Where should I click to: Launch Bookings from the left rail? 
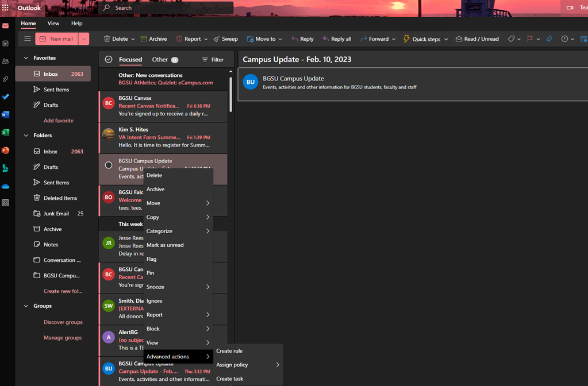5,168
